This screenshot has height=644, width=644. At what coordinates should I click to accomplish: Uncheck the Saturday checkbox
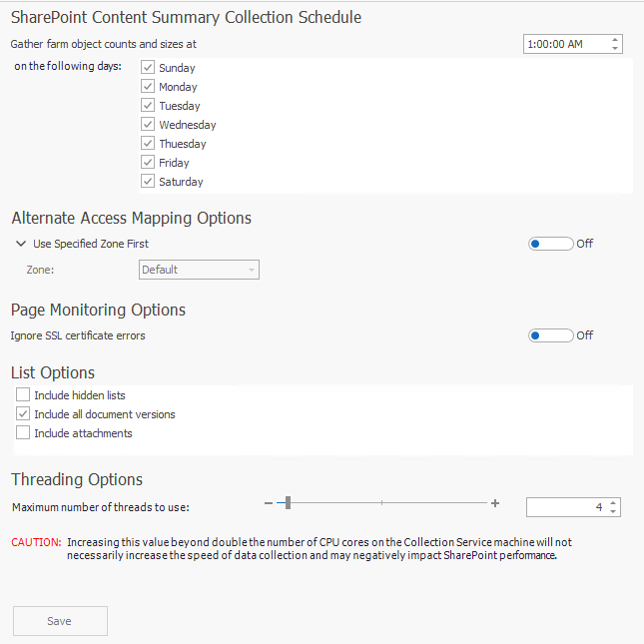(148, 182)
